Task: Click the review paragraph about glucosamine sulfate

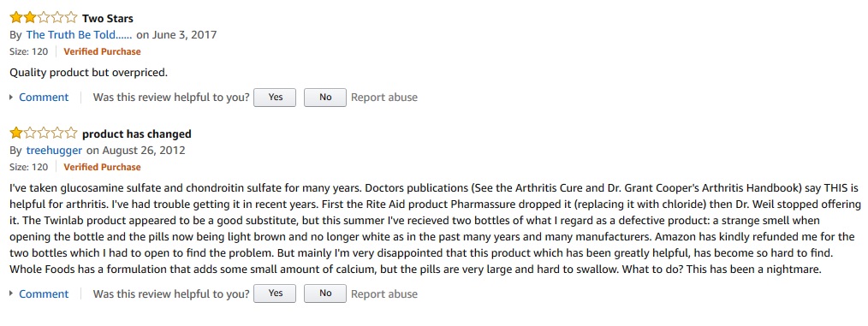Action: (435, 228)
